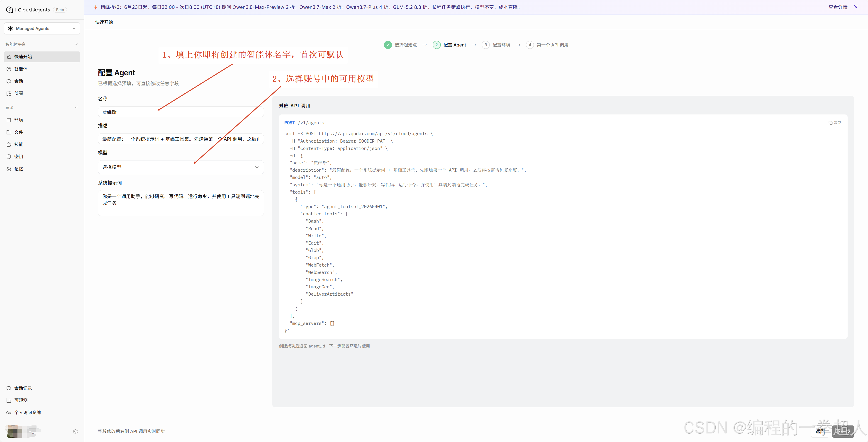The width and height of the screenshot is (868, 442).
Task: Click the 名称 input field with 贾维斯
Action: click(181, 112)
